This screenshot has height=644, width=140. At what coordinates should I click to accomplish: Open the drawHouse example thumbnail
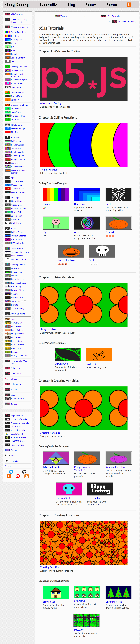pyautogui.click(x=56, y=592)
